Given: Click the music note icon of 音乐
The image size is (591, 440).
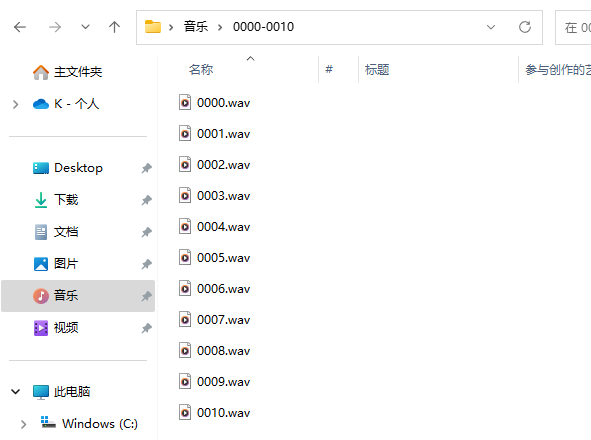Looking at the screenshot, I should [x=41, y=296].
